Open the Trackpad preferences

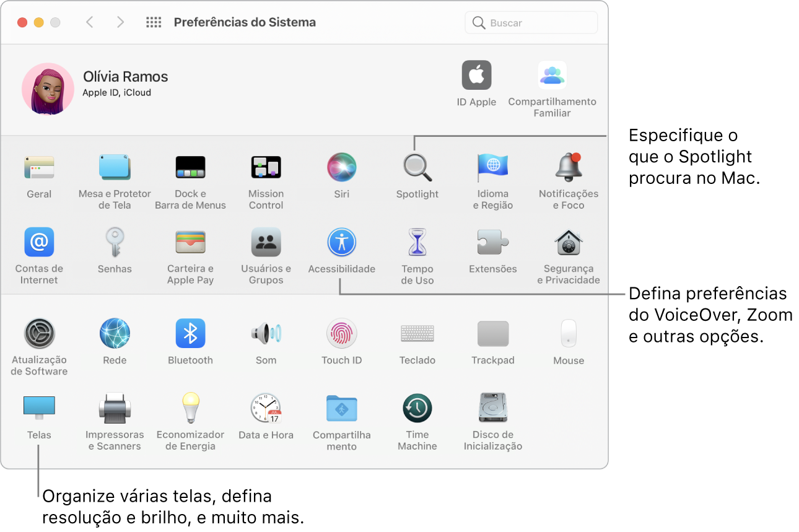click(493, 334)
